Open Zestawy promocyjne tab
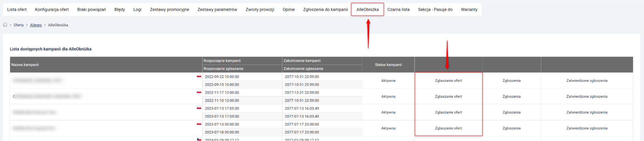Viewport: 644px width, 141px height. [x=169, y=10]
